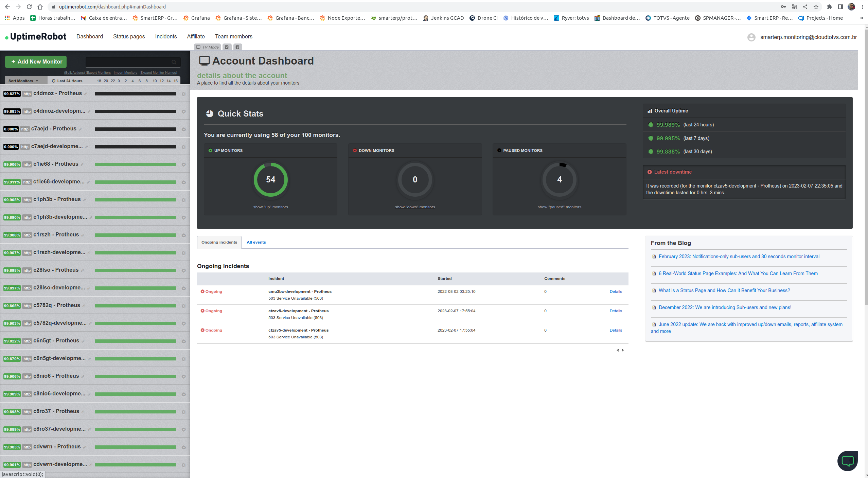Click the Facebook share icon

click(237, 47)
